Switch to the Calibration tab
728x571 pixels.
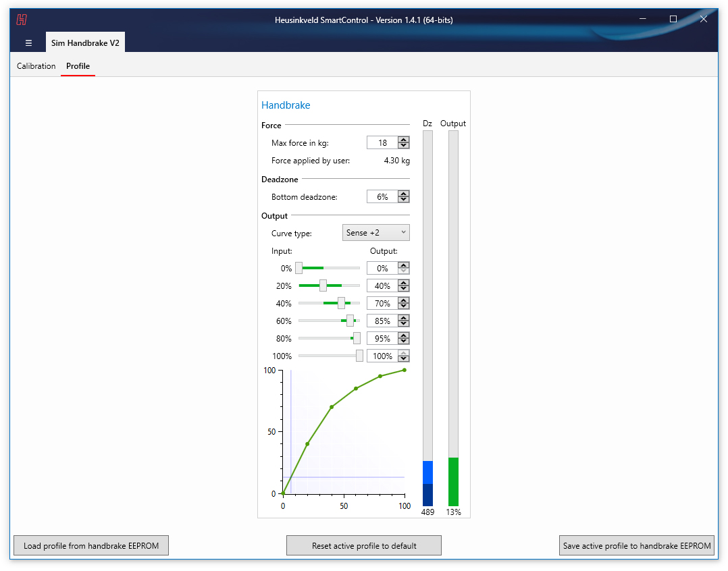tap(36, 66)
